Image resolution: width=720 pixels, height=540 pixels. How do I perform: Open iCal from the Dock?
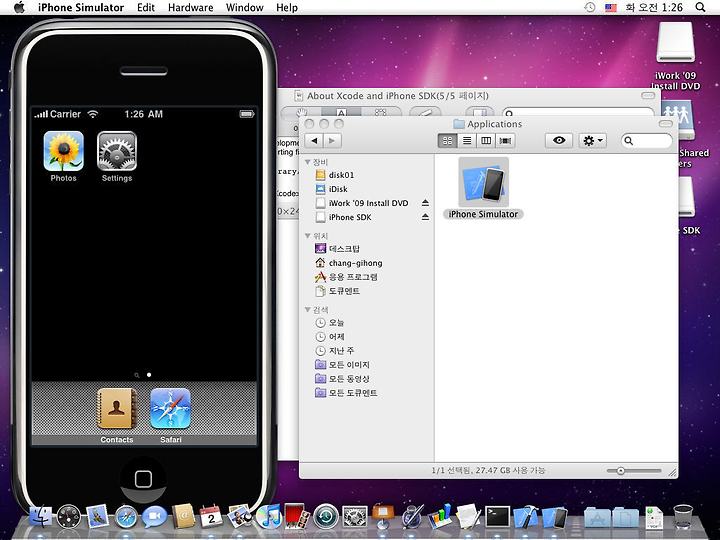tap(211, 516)
